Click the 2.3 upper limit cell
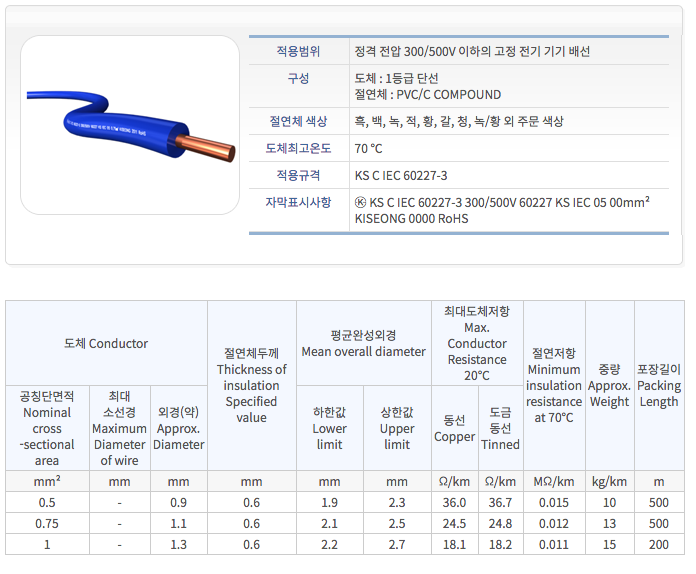Viewport: 696px width, 574px height. [397, 502]
